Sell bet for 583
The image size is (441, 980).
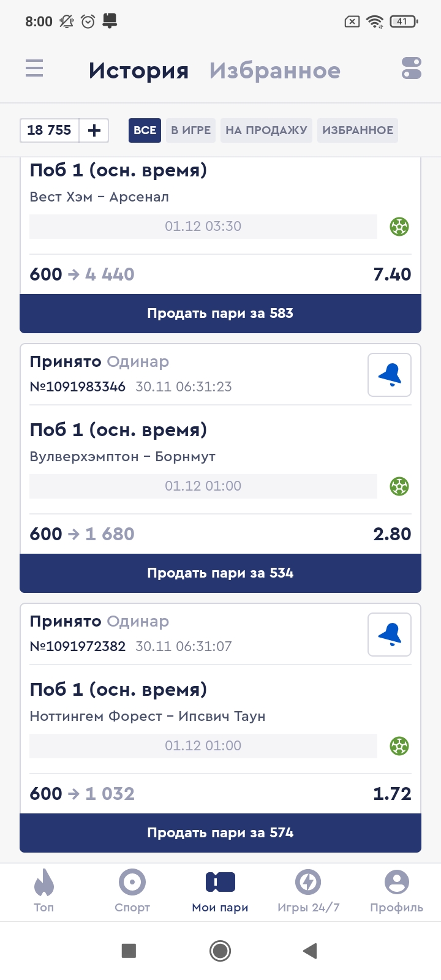point(221,314)
